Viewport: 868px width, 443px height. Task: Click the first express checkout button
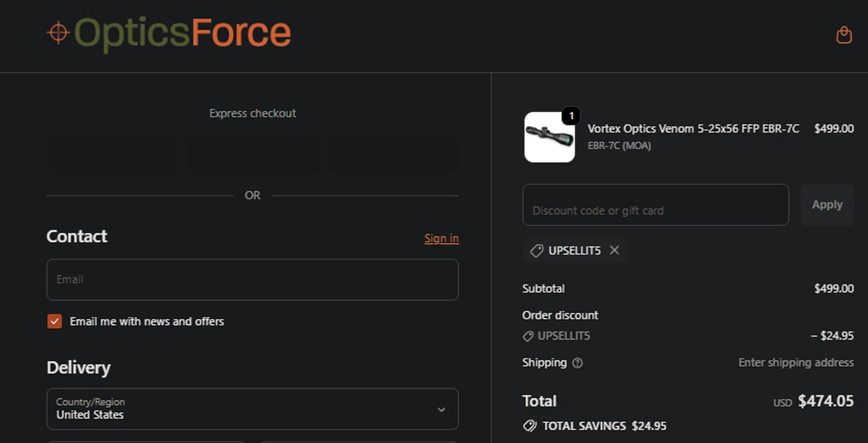pyautogui.click(x=112, y=154)
